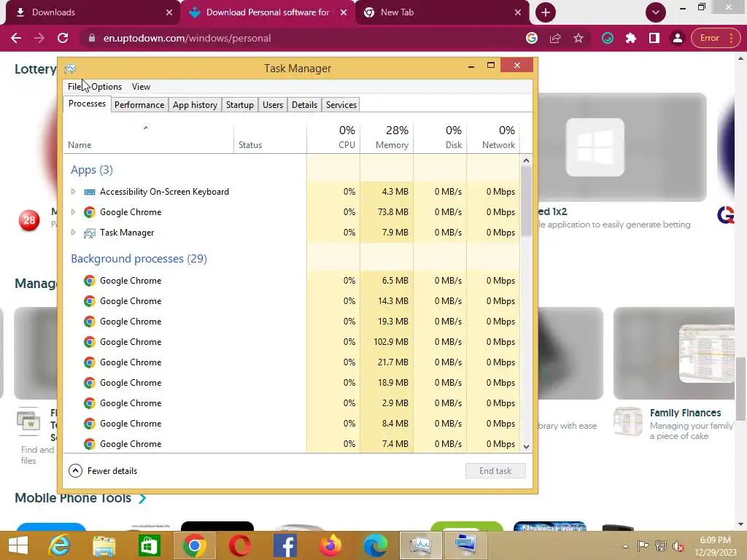747x560 pixels.
Task: Click the Task Manager title bar icon
Action: (x=70, y=69)
